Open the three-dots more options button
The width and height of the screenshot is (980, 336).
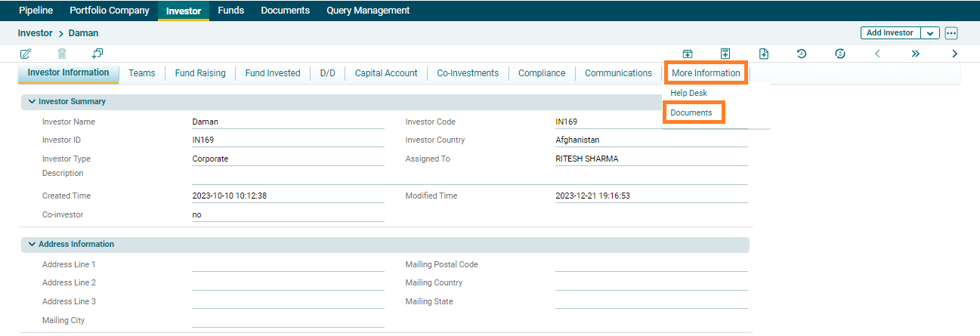951,33
